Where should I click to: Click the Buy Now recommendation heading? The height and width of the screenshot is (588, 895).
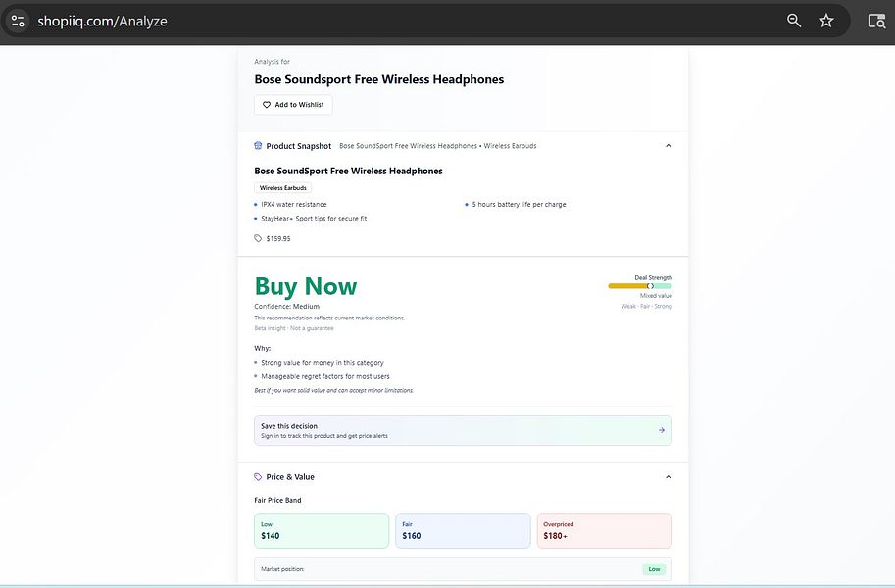[x=307, y=285]
